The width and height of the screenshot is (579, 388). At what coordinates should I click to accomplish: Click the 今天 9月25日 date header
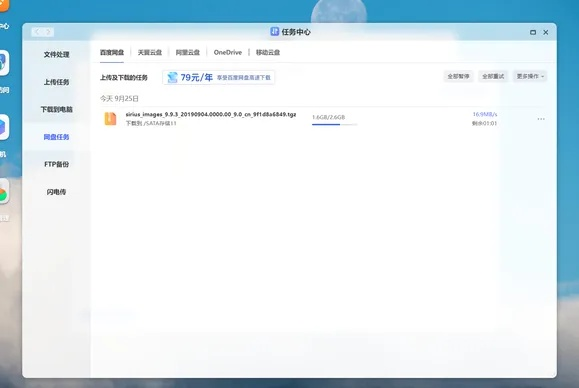tap(119, 99)
